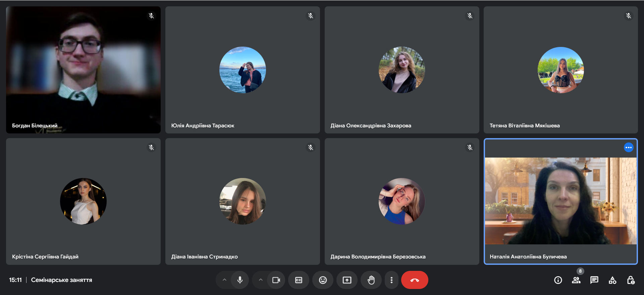Click the Семінарське заняття meeting title
644x295 pixels.
click(x=61, y=280)
